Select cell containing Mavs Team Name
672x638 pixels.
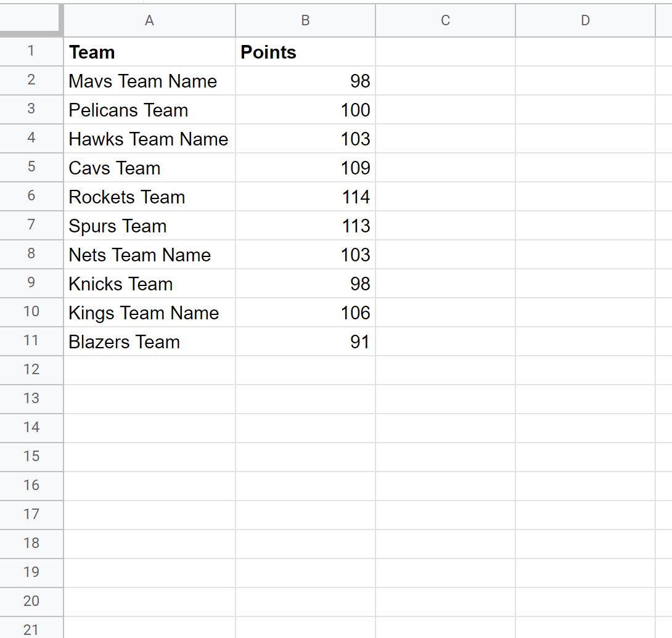tap(149, 81)
